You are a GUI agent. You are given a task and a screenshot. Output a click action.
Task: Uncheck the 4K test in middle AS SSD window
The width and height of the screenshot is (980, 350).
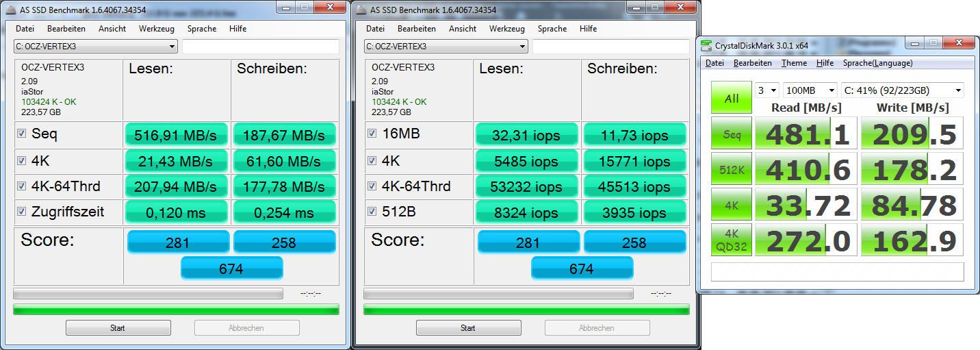(x=372, y=160)
